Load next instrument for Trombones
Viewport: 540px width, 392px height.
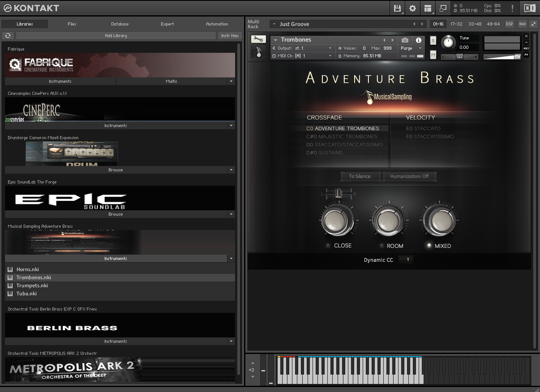click(393, 40)
